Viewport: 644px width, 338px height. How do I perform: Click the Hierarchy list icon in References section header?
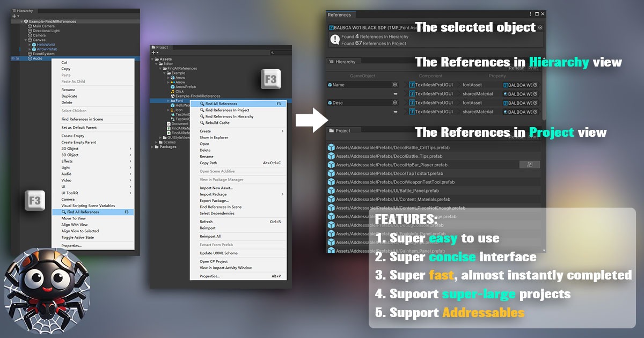[331, 62]
